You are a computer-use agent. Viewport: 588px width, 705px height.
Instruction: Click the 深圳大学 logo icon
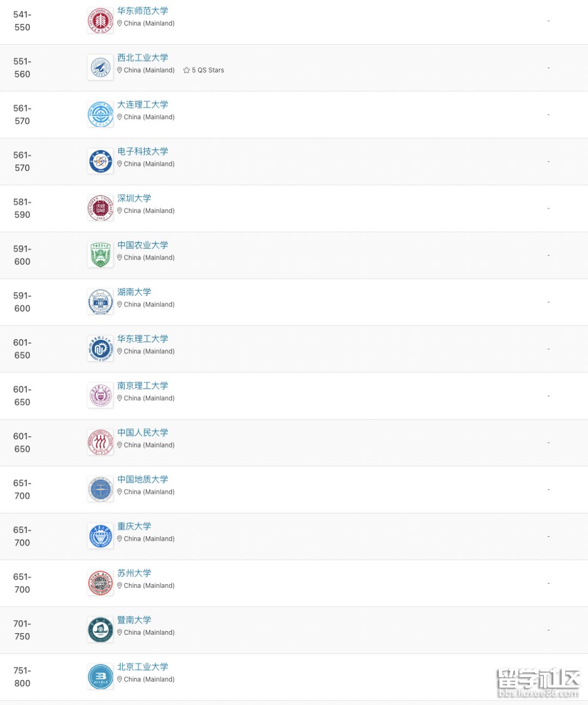[100, 208]
